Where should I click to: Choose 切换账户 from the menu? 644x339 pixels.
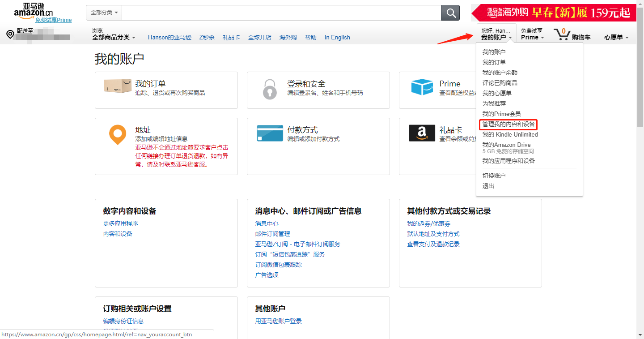pos(494,176)
